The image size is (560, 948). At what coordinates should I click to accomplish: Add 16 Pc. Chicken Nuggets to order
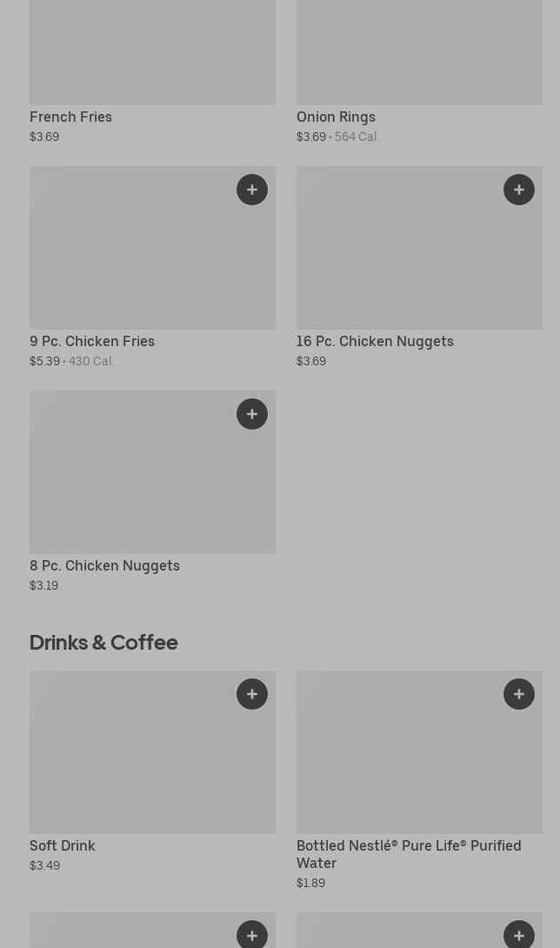pyautogui.click(x=519, y=190)
